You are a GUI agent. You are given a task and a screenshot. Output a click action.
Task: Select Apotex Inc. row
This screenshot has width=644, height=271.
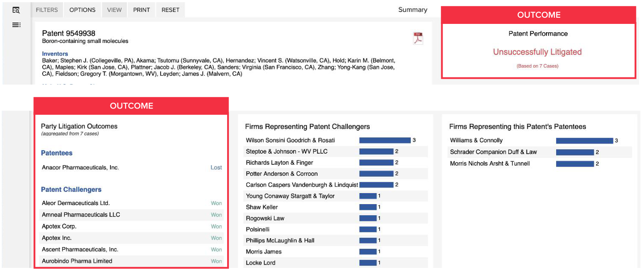pos(132,238)
